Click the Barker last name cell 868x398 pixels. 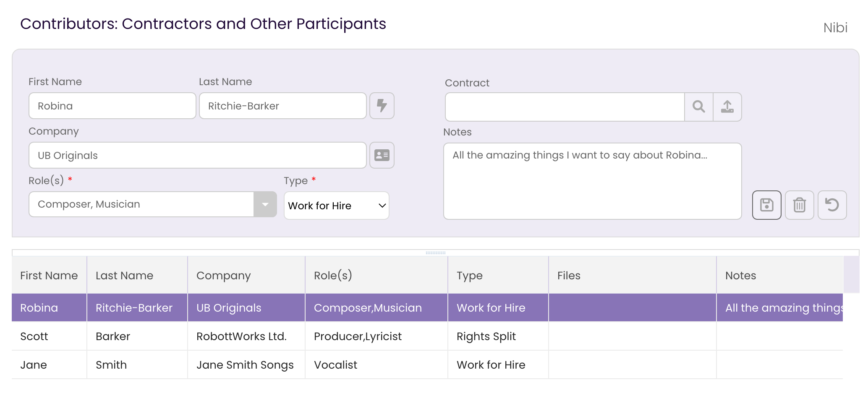tap(137, 336)
